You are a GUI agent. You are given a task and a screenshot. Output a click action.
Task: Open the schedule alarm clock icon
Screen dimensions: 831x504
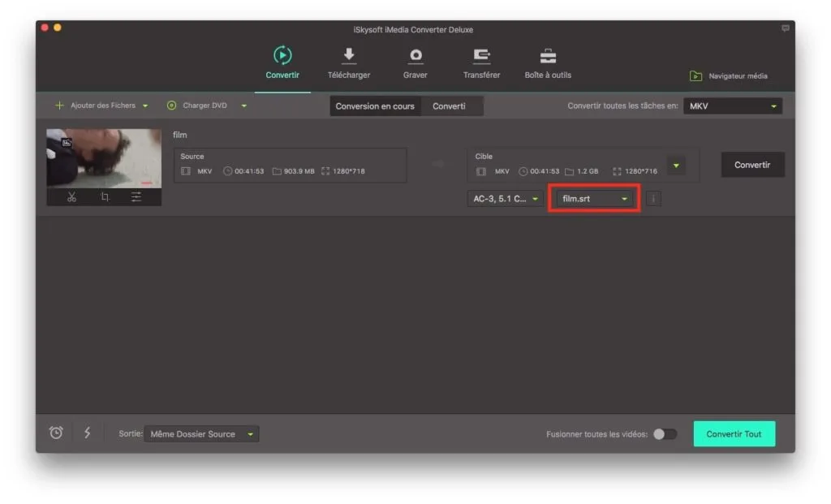(x=56, y=433)
